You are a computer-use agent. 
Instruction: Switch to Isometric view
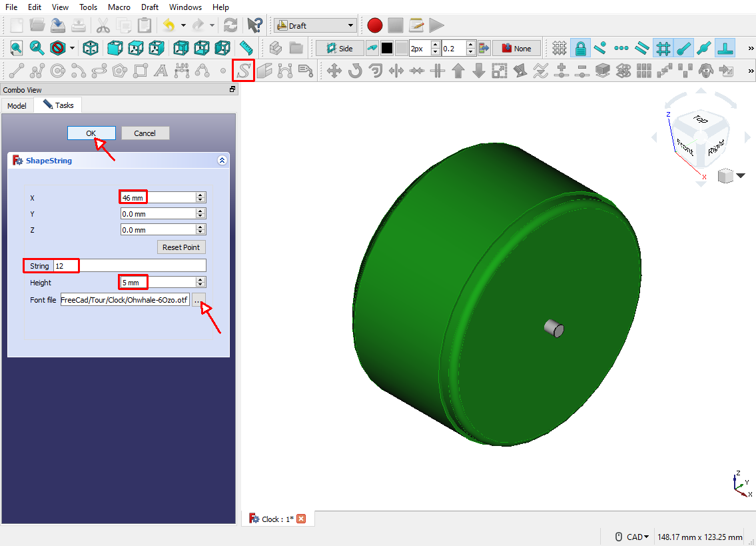coord(91,48)
